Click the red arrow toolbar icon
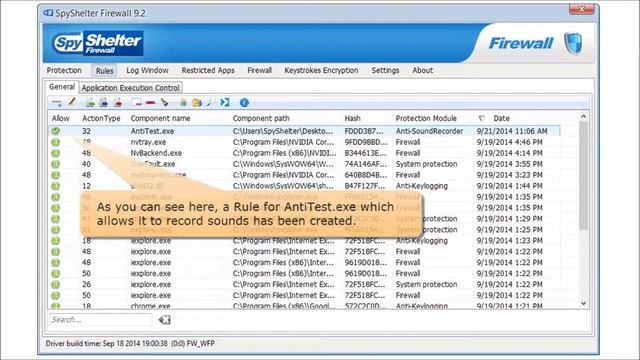Screen dimensions: 640x360 (x=118, y=103)
